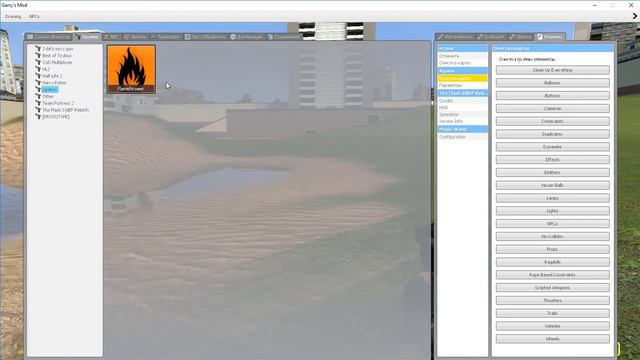Select Cleanup under the Player section
Viewport: 640px width, 360px height.
tap(462, 63)
